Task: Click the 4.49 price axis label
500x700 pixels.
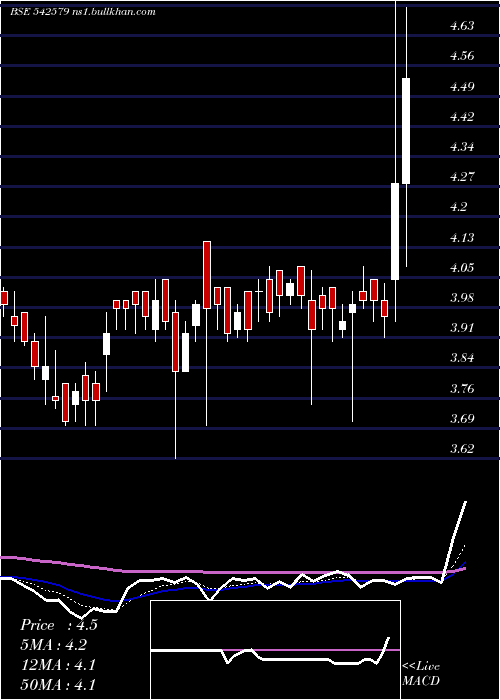Action: click(462, 86)
